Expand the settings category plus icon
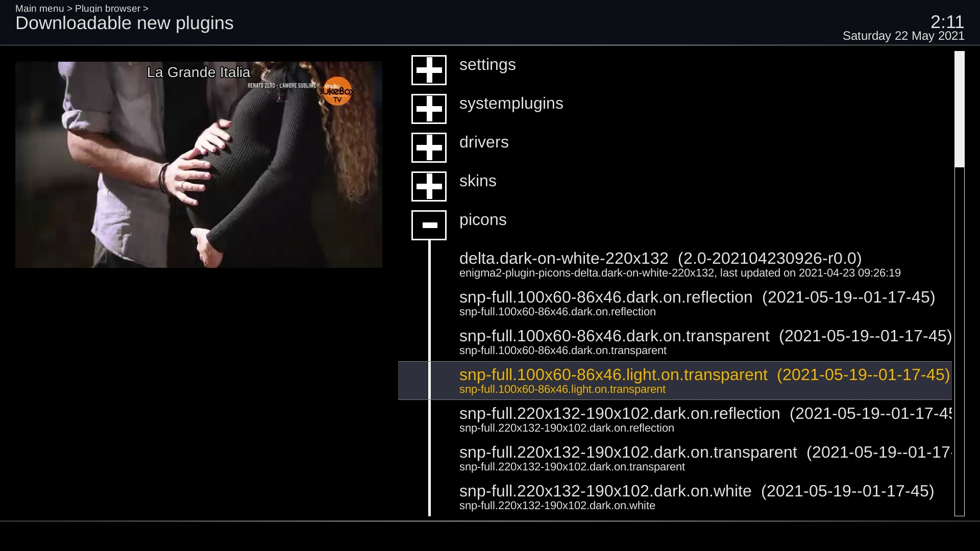The width and height of the screenshot is (980, 551). point(429,70)
